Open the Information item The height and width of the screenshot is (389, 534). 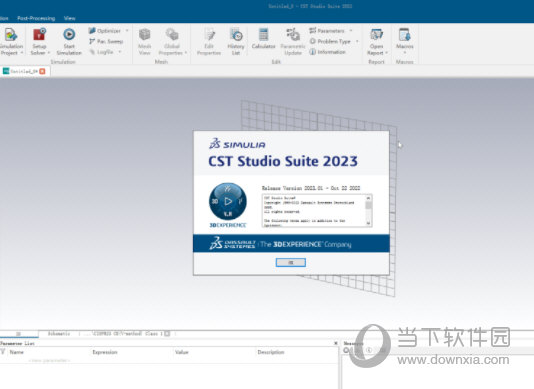point(327,52)
